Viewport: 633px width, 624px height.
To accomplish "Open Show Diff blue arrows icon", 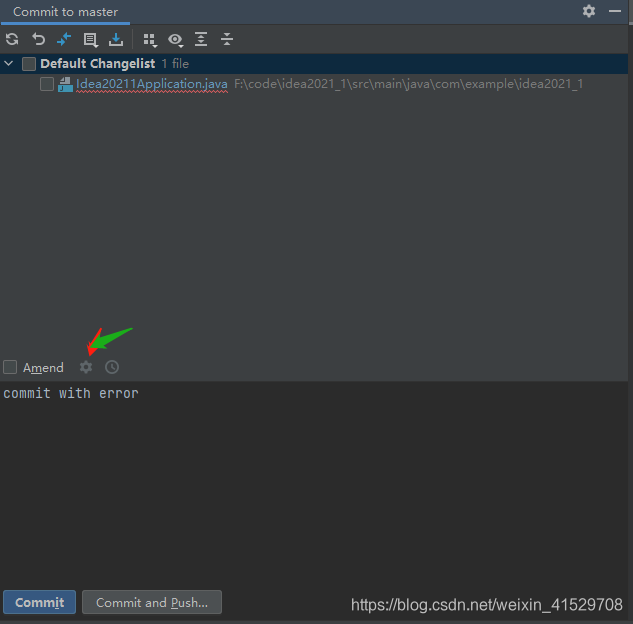I will [64, 39].
